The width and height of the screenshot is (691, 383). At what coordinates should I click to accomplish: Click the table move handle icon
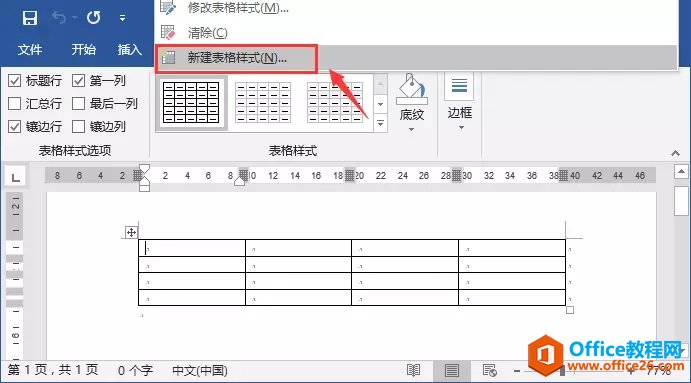[x=131, y=232]
